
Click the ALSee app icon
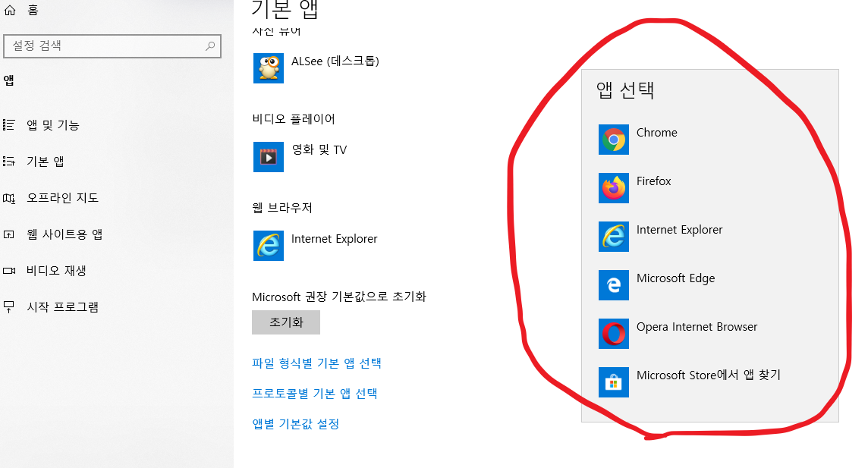[x=269, y=68]
